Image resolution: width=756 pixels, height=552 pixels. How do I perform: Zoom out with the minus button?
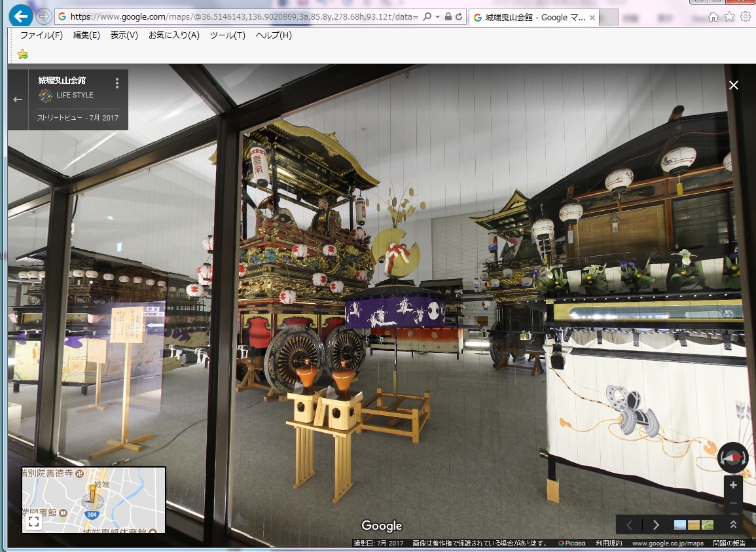click(733, 504)
